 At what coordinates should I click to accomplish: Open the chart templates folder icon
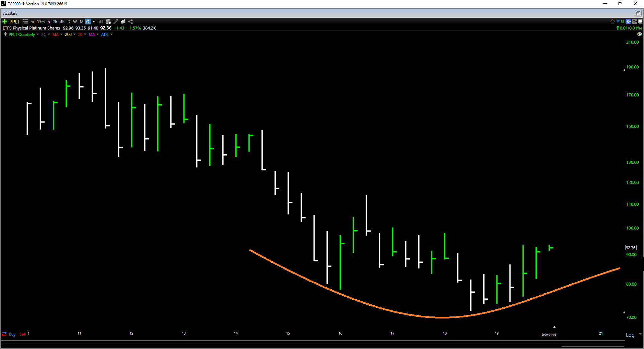123,21
